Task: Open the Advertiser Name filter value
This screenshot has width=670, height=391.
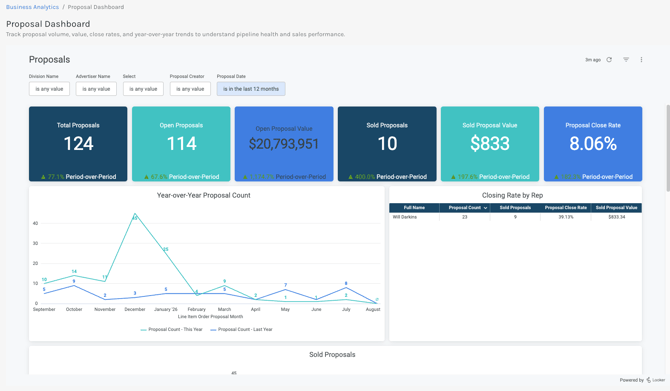Action: pyautogui.click(x=96, y=89)
